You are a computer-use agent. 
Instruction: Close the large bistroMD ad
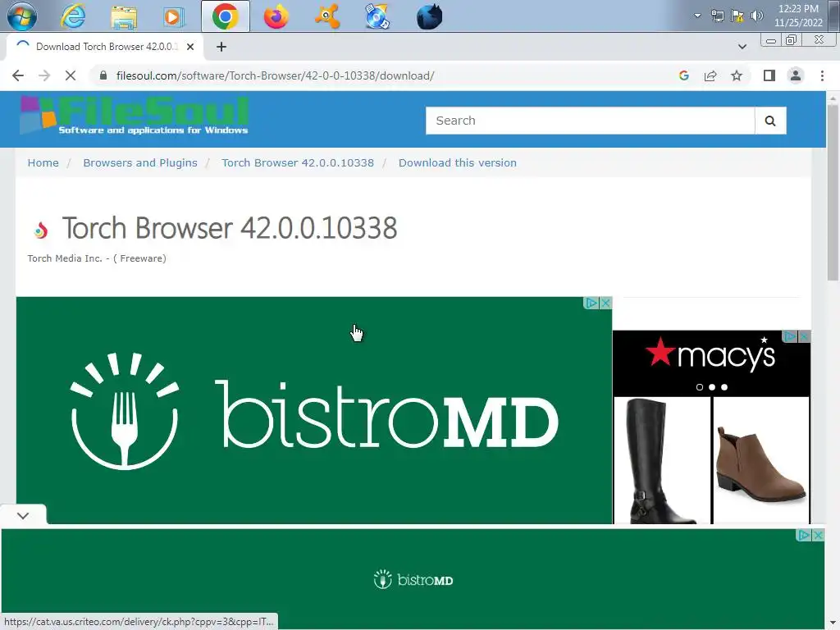click(x=606, y=304)
